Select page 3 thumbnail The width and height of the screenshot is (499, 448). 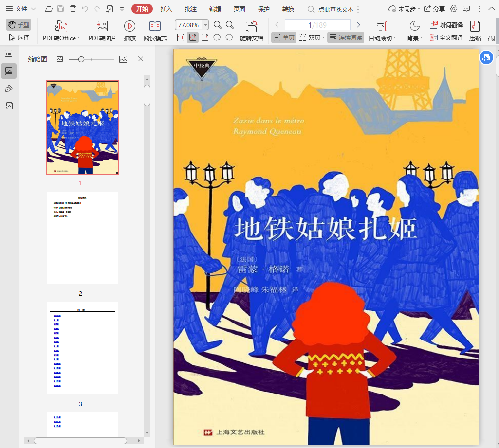(x=82, y=348)
